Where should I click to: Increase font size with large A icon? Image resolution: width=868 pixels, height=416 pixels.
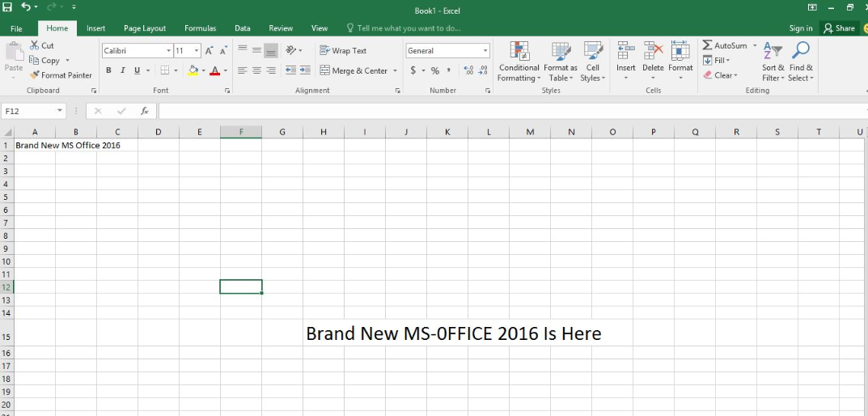(209, 50)
